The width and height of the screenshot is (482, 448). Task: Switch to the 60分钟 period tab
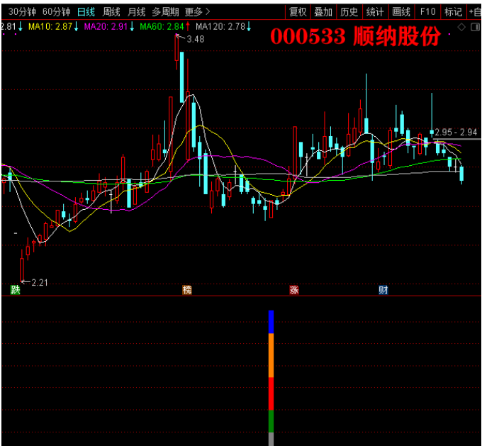(56, 12)
